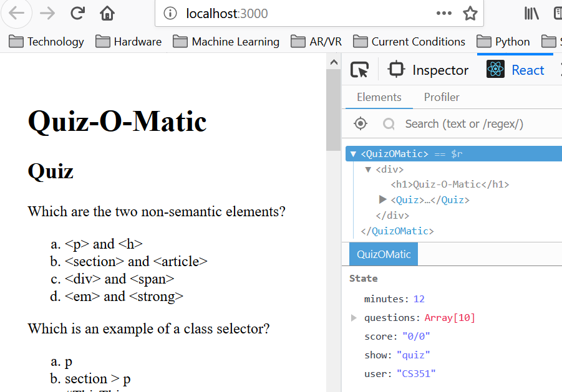Switch to the Inspector devtools tab
562x392 pixels.
pyautogui.click(x=428, y=70)
